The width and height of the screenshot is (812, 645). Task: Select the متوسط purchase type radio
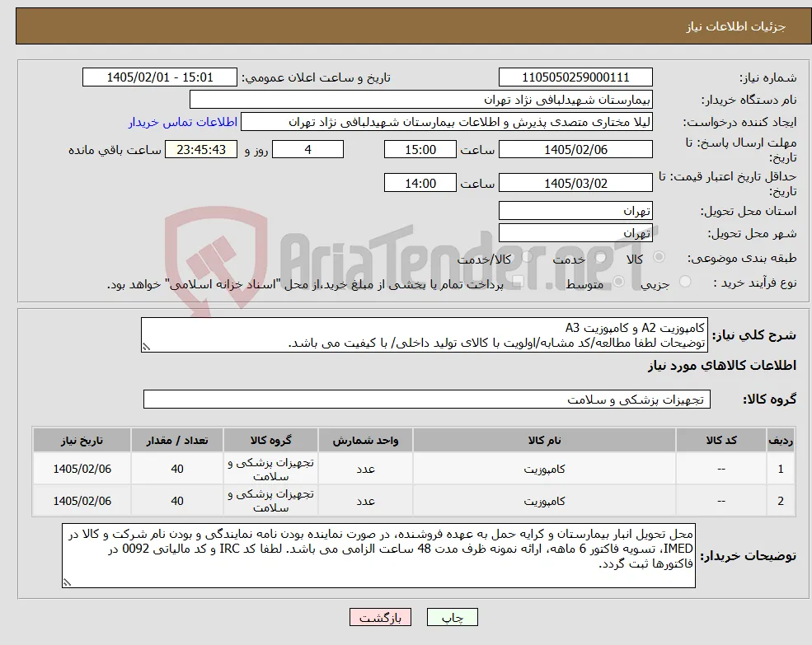pos(619,282)
